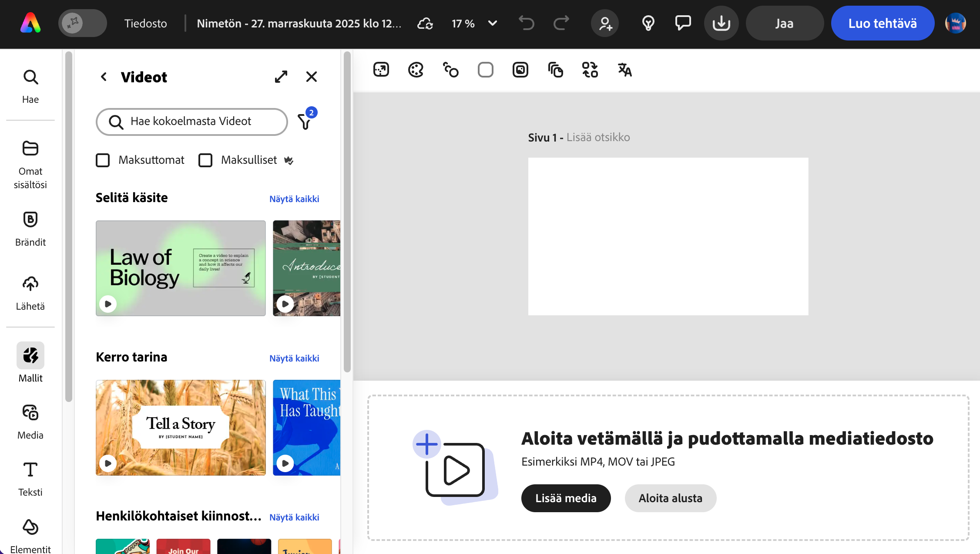Check the Maksuttomat checkbox
The height and width of the screenshot is (554, 980).
(x=103, y=160)
